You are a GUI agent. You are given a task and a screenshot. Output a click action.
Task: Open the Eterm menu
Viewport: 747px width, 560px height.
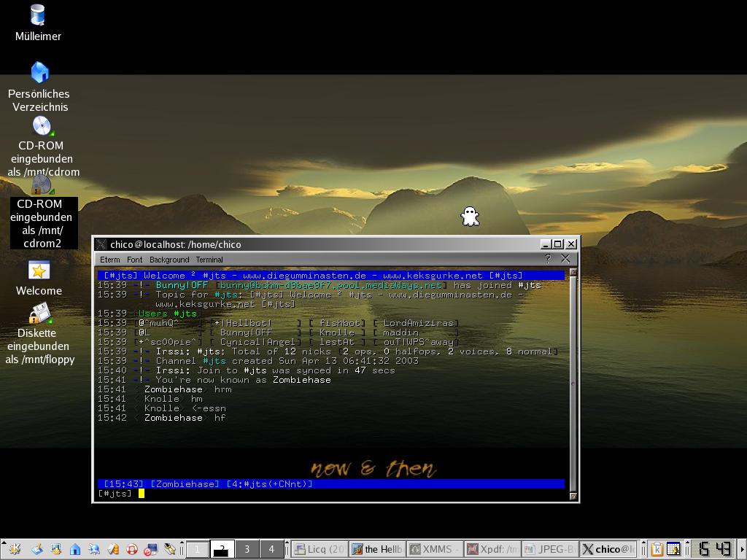[x=110, y=260]
